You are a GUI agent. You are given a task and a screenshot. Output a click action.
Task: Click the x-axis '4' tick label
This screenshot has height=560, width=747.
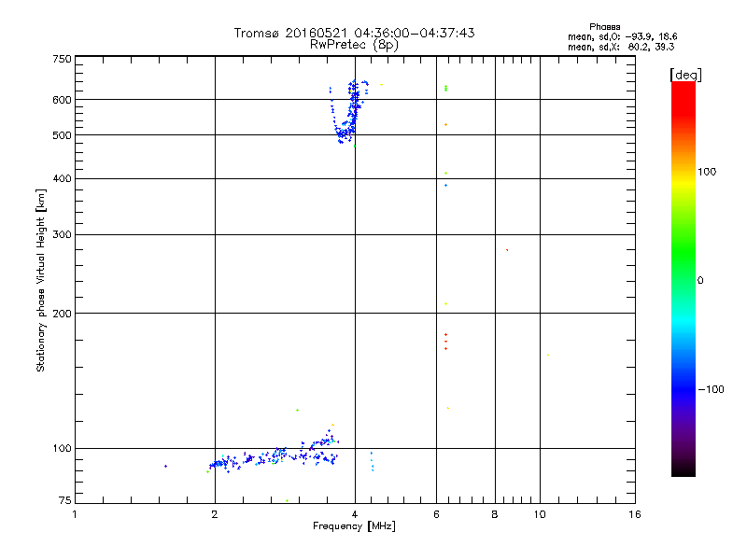tap(355, 514)
